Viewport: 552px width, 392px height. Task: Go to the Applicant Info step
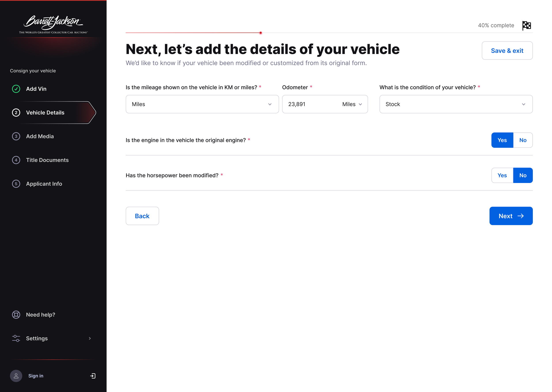(44, 184)
